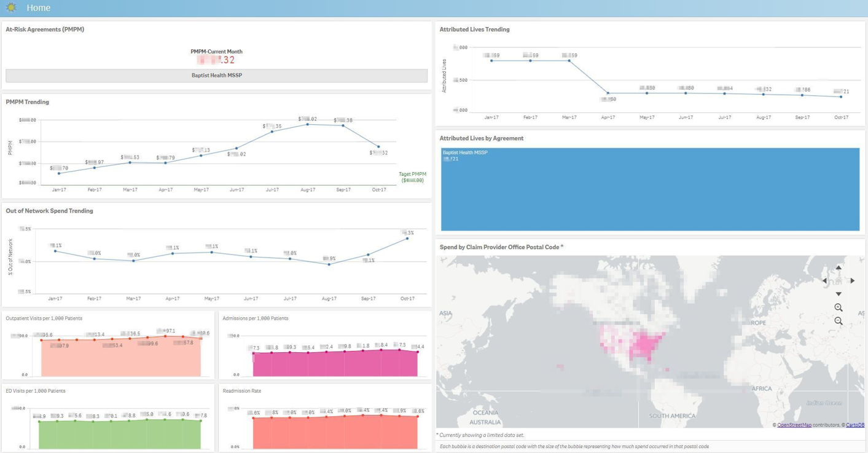Select the Aug-17 dip on Out of Network Spend
Screen dimensions: 868x453
[330, 264]
